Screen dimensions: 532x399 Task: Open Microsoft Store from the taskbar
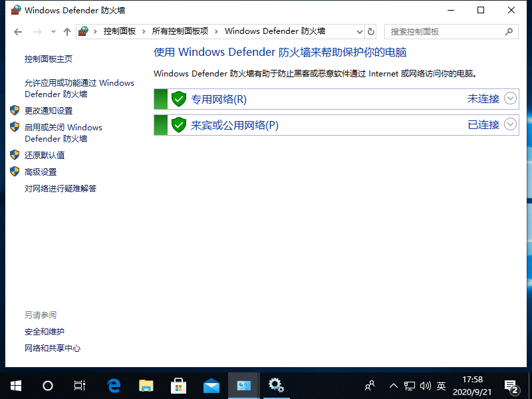pyautogui.click(x=179, y=385)
